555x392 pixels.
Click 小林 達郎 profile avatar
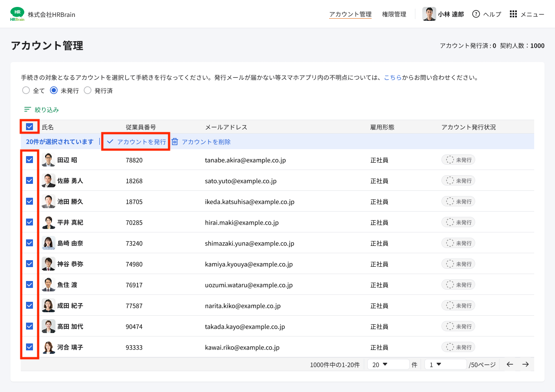(x=429, y=14)
